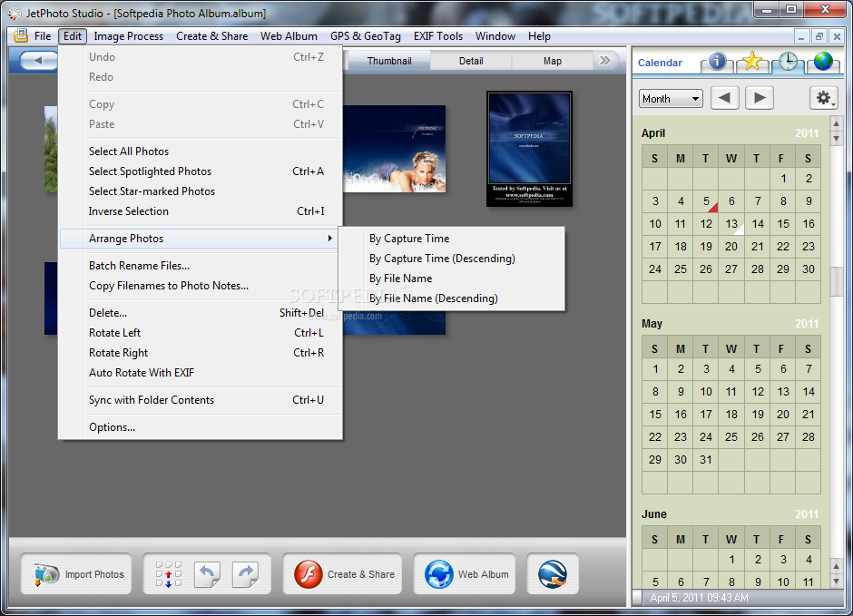Image resolution: width=853 pixels, height=616 pixels.
Task: Open the star-marked tab icon
Action: [752, 62]
